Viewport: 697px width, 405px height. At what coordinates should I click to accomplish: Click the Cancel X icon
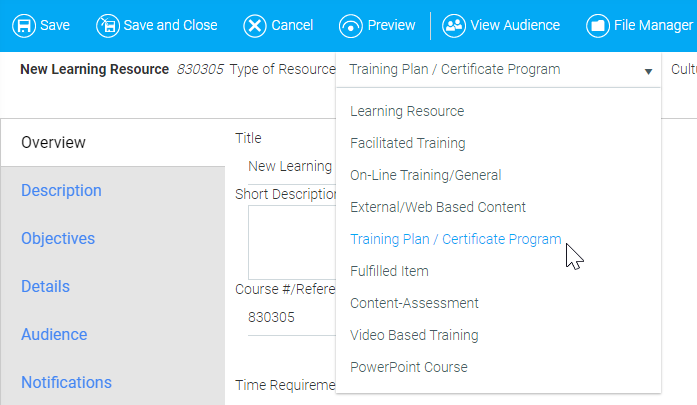coord(255,25)
